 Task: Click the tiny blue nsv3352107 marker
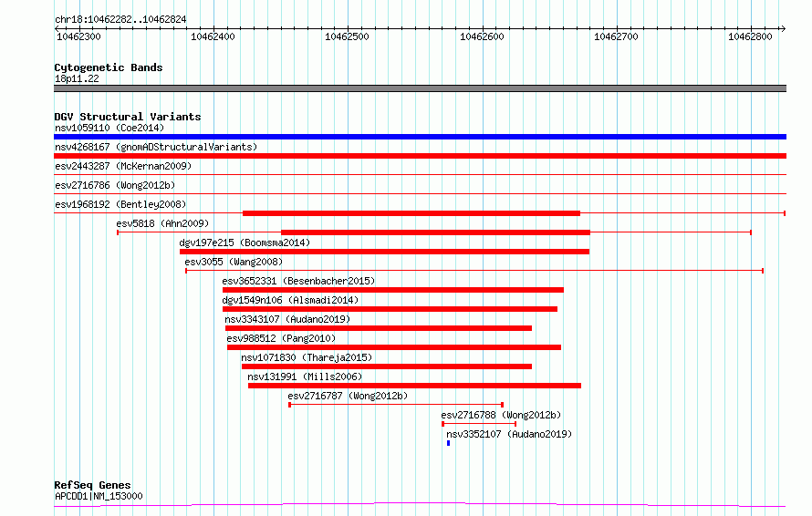click(449, 443)
